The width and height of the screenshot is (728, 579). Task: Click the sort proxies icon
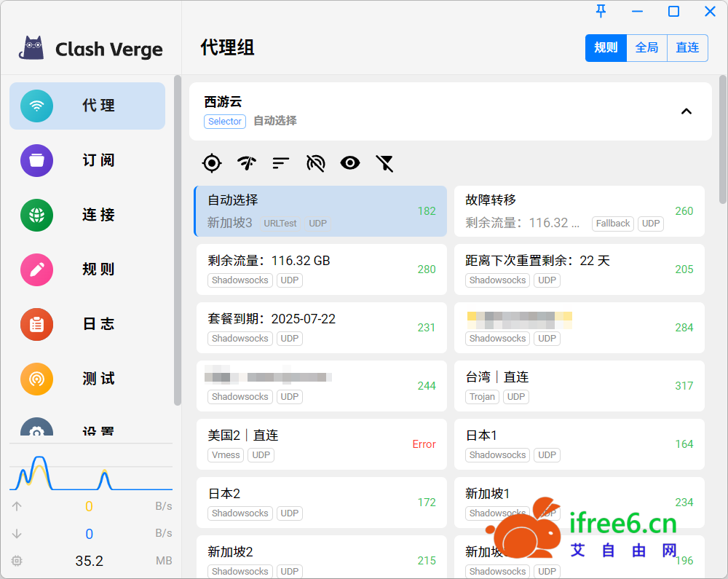281,163
